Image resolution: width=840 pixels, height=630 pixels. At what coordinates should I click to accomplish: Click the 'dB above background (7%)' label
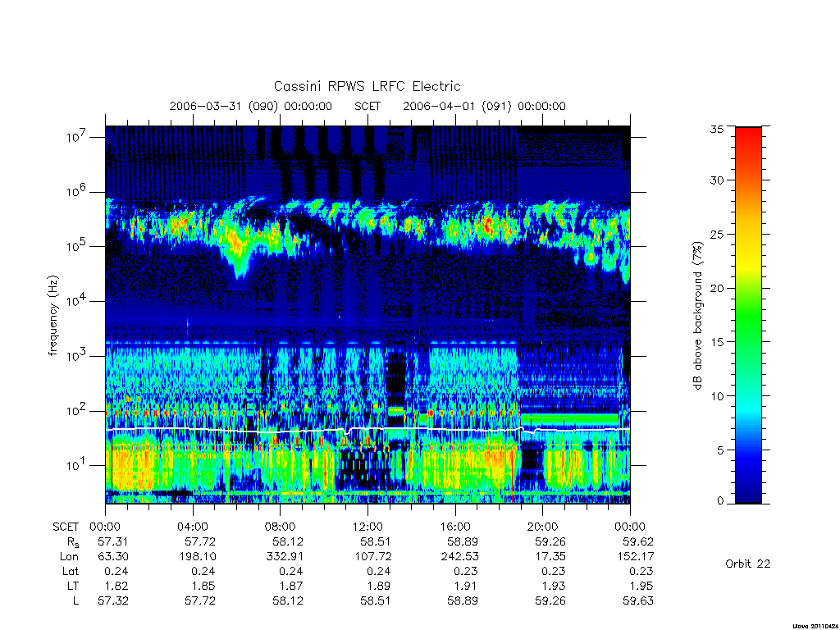697,315
